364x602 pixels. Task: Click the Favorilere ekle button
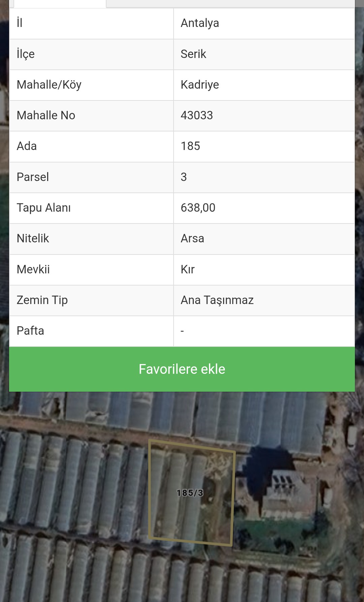(182, 369)
